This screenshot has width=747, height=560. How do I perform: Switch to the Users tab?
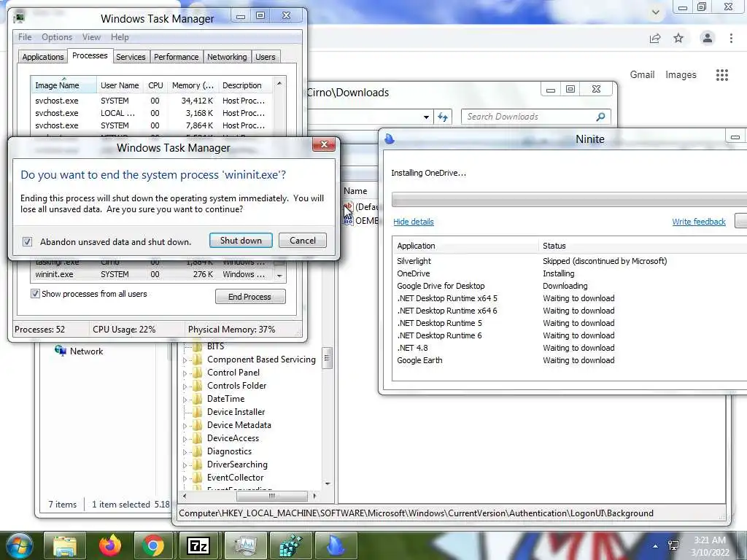(266, 57)
